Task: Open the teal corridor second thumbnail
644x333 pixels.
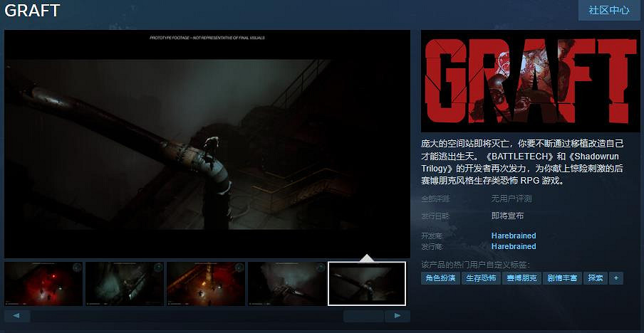Action: tap(125, 284)
